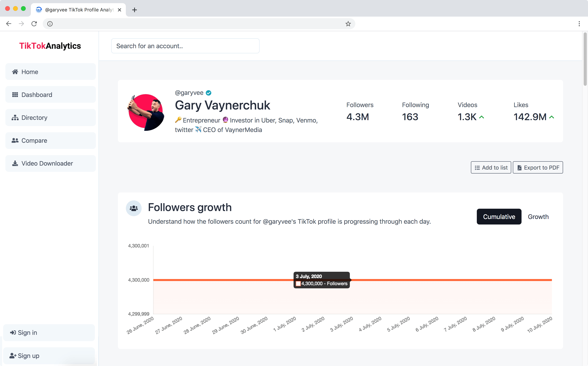The width and height of the screenshot is (588, 366).
Task: Open the Compare sidebar item
Action: [50, 140]
